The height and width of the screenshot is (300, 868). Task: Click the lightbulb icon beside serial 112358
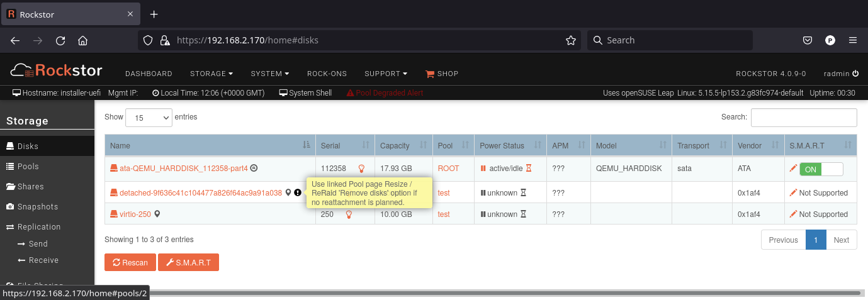(361, 169)
